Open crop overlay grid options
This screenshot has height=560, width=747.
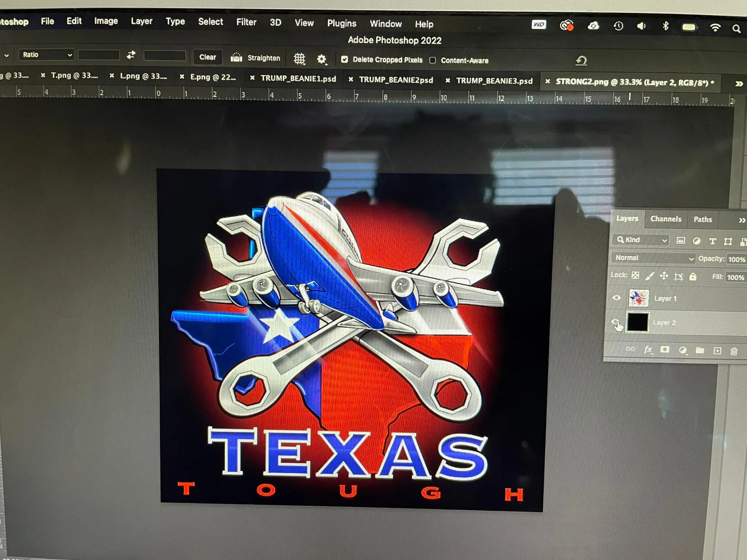[x=299, y=59]
